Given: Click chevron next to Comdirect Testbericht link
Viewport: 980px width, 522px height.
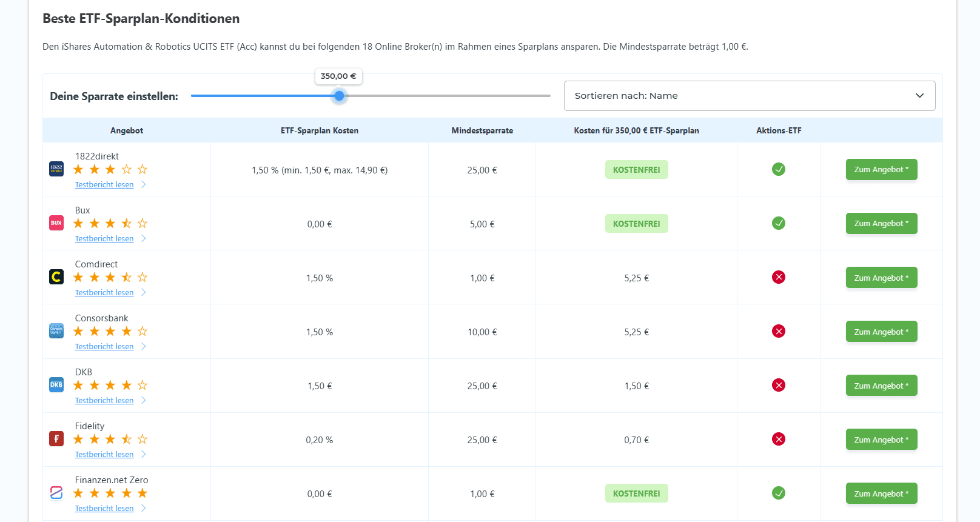Looking at the screenshot, I should [144, 292].
